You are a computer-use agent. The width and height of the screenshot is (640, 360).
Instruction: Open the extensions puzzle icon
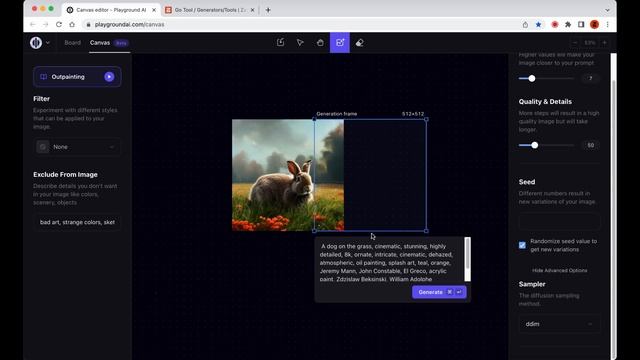point(568,24)
